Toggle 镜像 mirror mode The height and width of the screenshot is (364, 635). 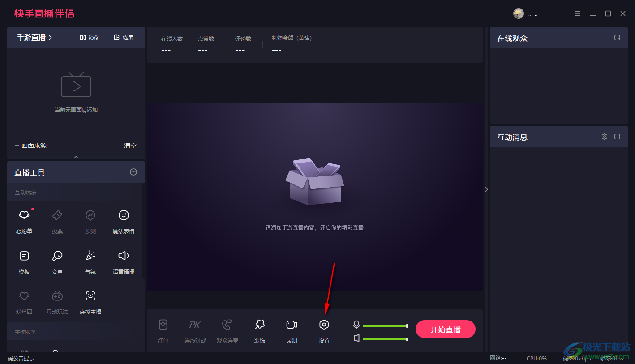[x=90, y=38]
